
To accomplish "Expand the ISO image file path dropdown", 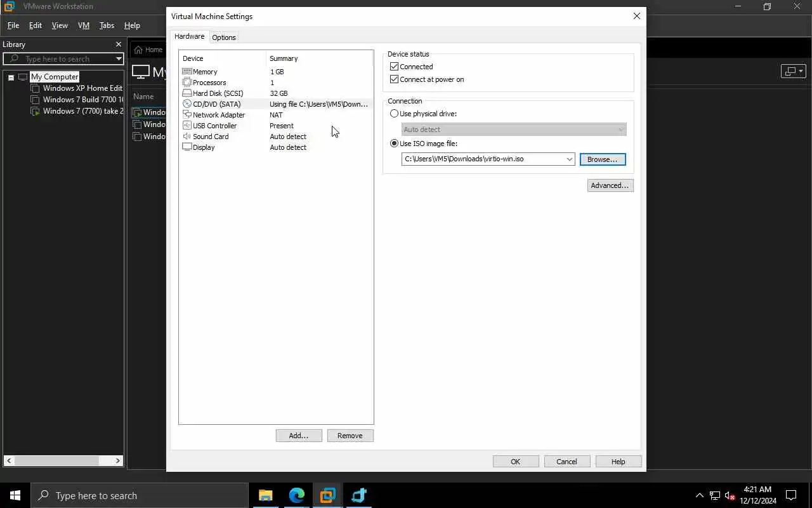I will tap(569, 159).
